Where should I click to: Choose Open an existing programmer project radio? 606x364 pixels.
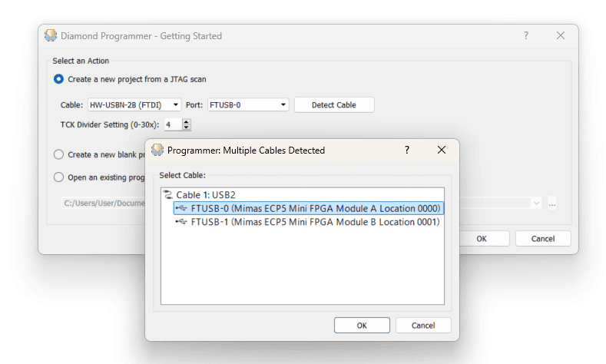tap(59, 177)
